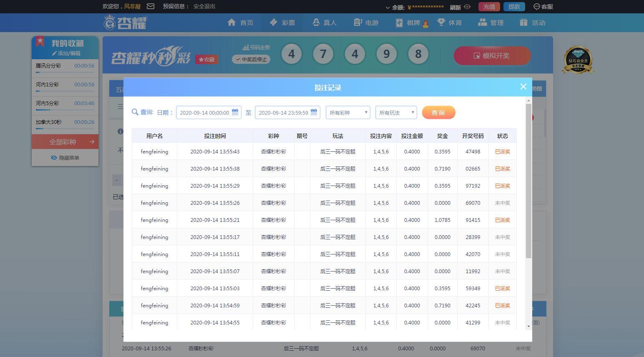Image resolution: width=644 pixels, height=357 pixels.
Task: Click prize amount 1.0785
Action: (x=442, y=220)
